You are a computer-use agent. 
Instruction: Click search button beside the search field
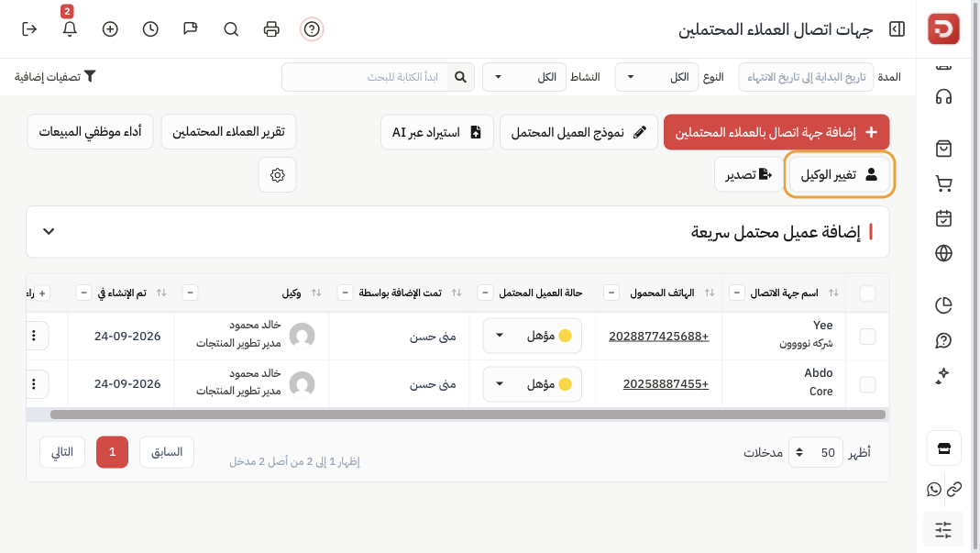(x=460, y=77)
